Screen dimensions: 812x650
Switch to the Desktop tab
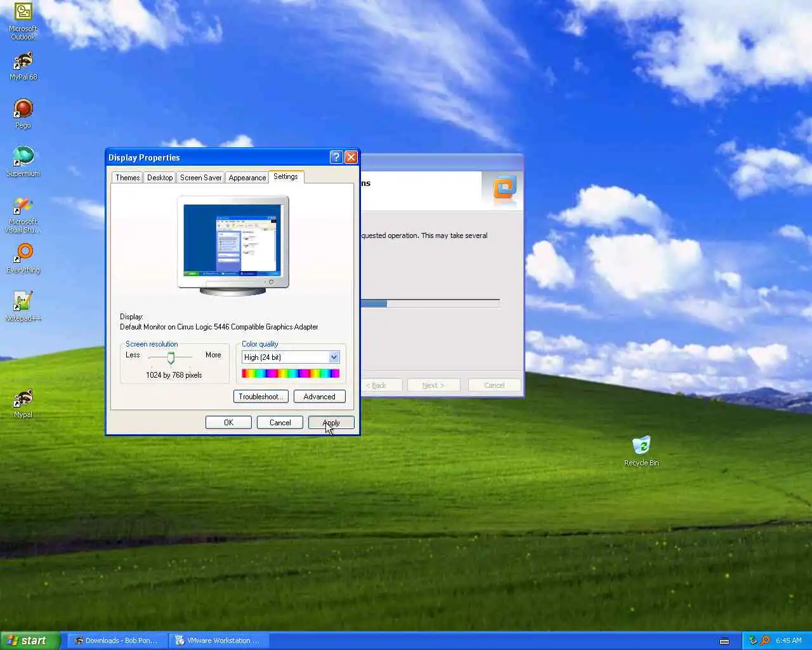click(160, 178)
